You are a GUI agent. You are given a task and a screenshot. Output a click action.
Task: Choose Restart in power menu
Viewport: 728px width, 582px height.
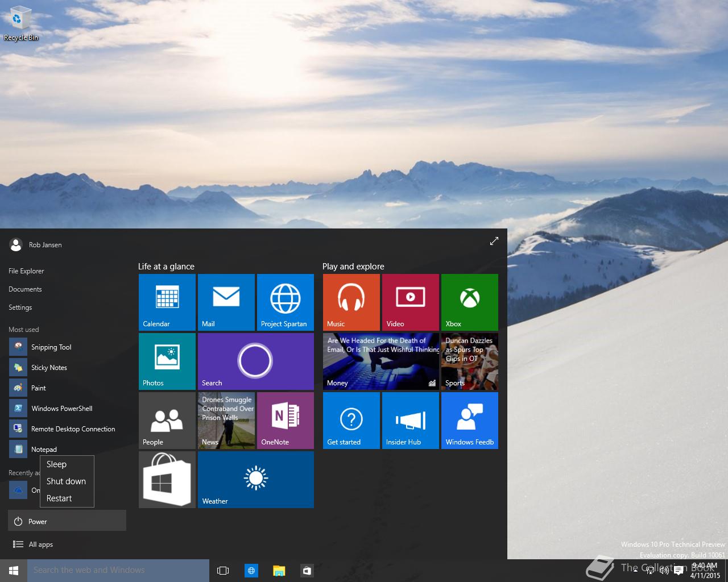point(67,498)
